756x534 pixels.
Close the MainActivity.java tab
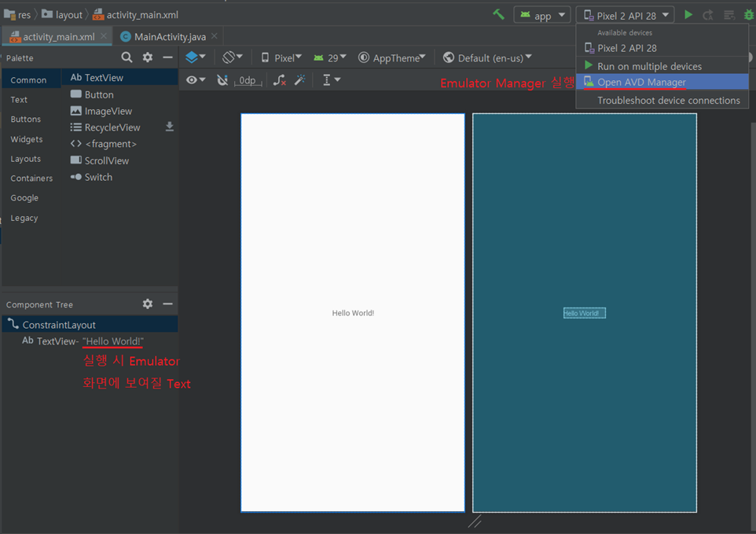[215, 36]
